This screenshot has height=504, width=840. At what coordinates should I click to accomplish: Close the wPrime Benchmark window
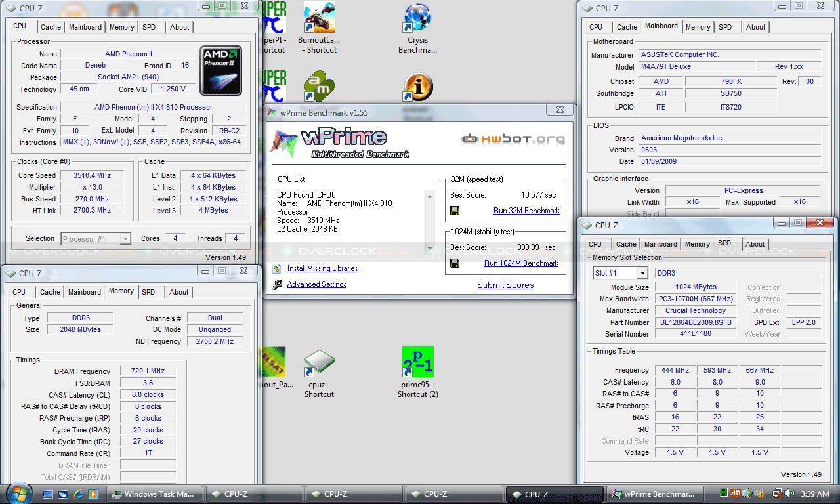[559, 110]
